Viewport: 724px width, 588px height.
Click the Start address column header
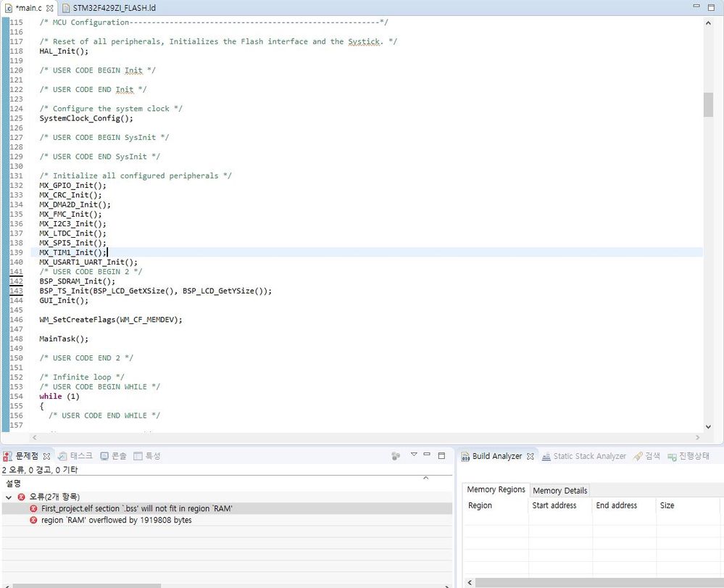[x=559, y=505]
